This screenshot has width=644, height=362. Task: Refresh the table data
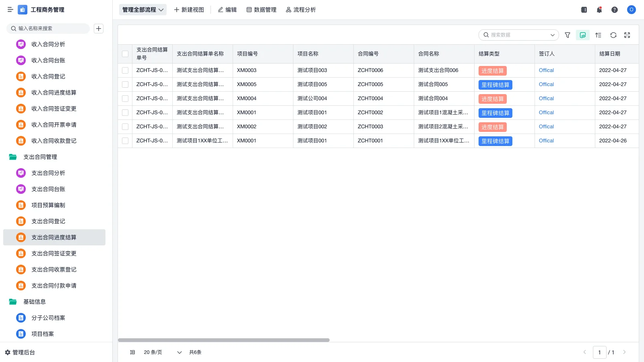613,35
